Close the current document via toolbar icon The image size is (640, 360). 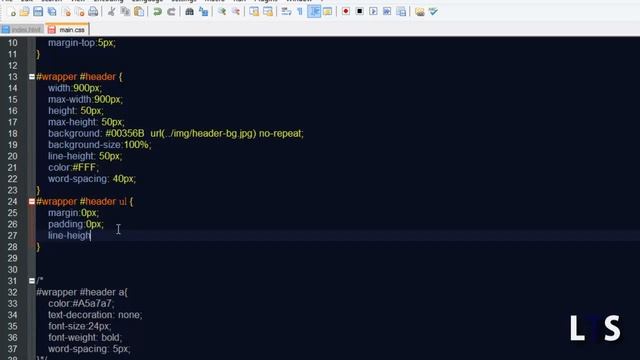point(66,12)
